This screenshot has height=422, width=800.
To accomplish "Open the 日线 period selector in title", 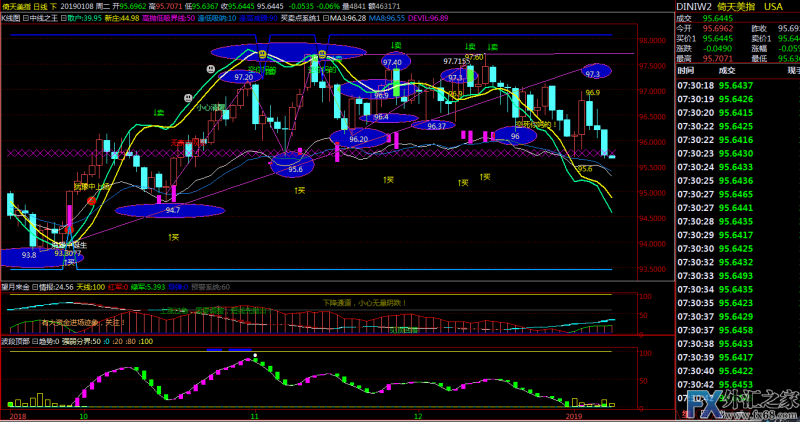I will (43, 5).
